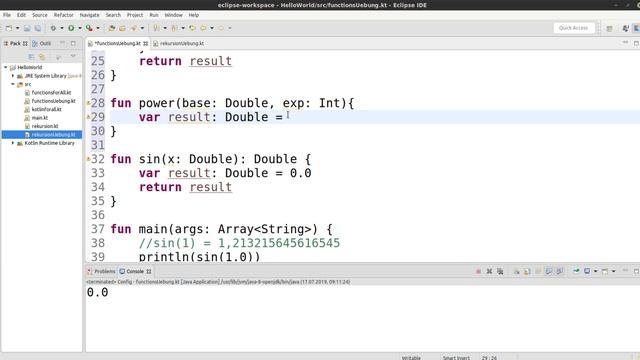The image size is (640, 360).
Task: Open the Debug dropdown arrow
Action: [62, 28]
